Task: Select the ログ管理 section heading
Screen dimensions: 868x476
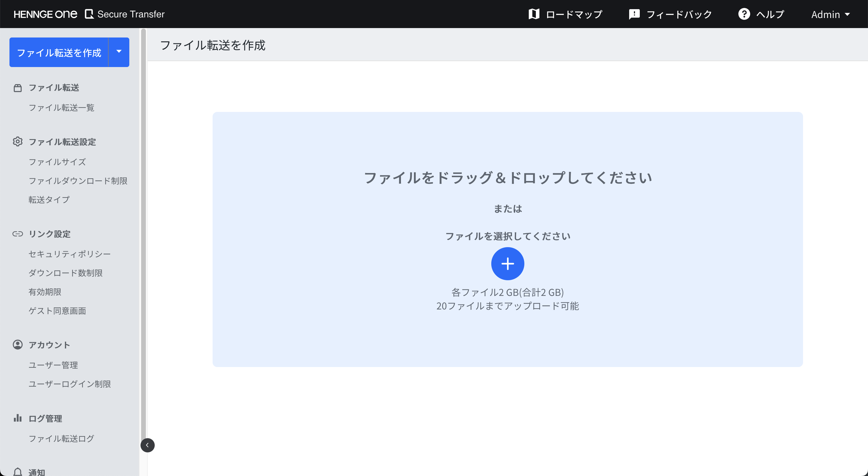Action: coord(45,418)
